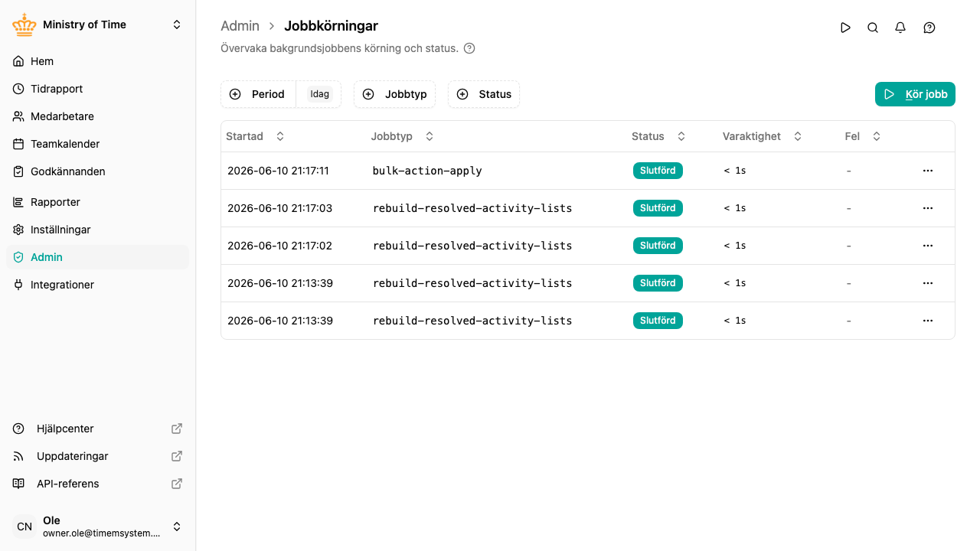Viewport: 980px width, 551px height.
Task: Open Teamkalender page
Action: [97, 144]
